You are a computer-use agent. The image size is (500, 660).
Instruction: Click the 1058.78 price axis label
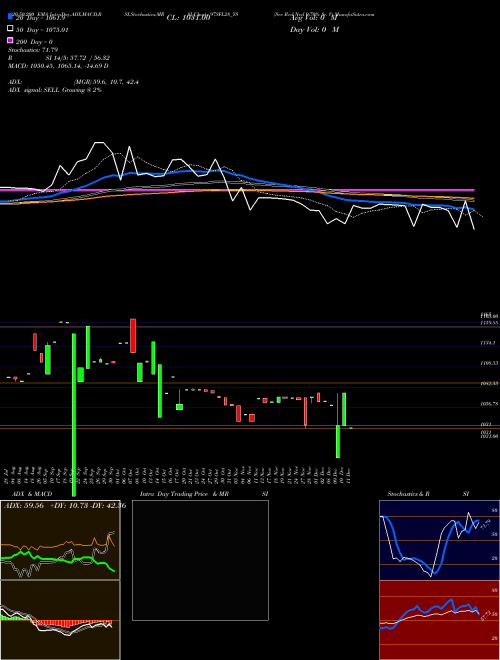490,404
